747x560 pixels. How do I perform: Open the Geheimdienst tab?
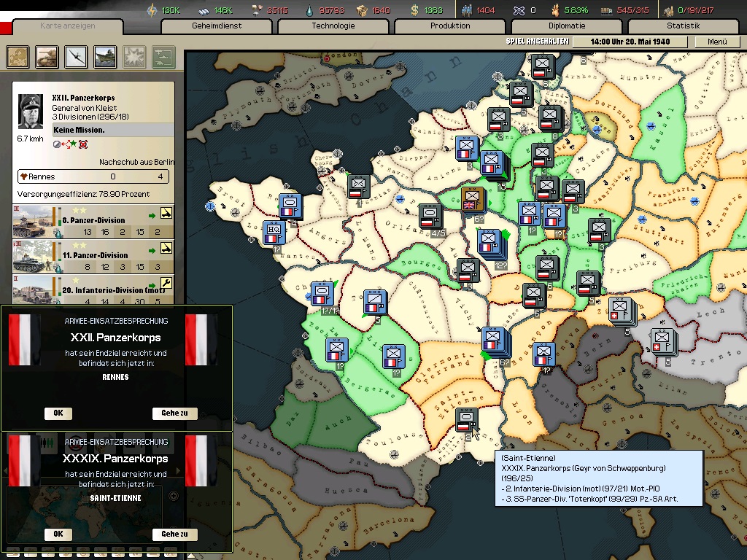[217, 26]
